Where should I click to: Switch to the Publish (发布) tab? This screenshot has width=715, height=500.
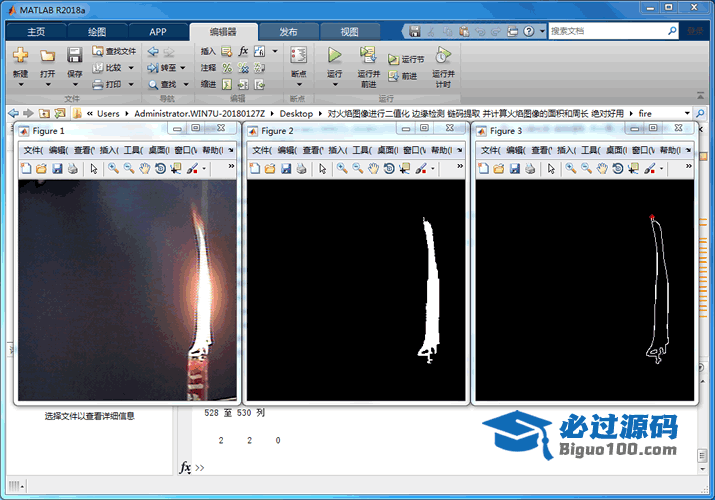pyautogui.click(x=288, y=32)
